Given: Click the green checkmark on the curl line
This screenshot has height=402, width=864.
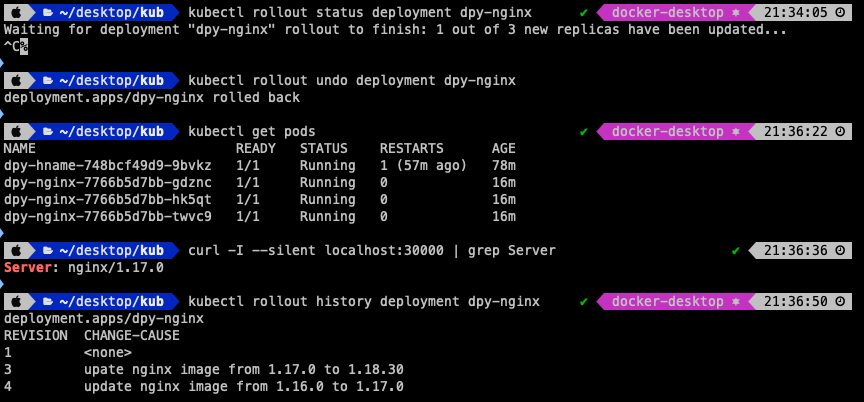Looking at the screenshot, I should coord(735,251).
